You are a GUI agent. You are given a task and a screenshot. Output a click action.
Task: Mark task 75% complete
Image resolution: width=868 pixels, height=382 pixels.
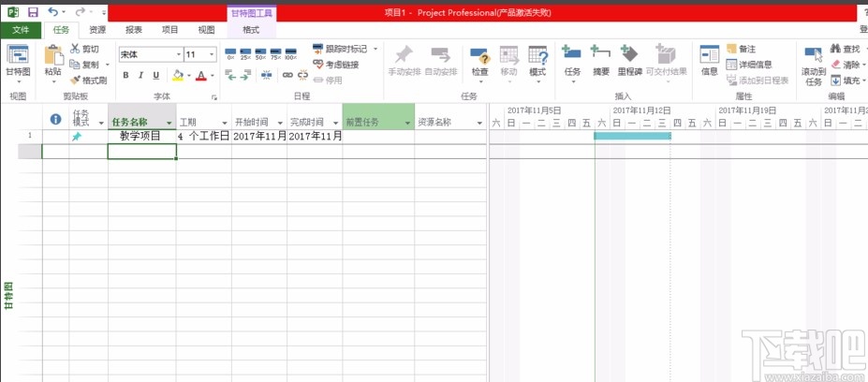pyautogui.click(x=275, y=54)
